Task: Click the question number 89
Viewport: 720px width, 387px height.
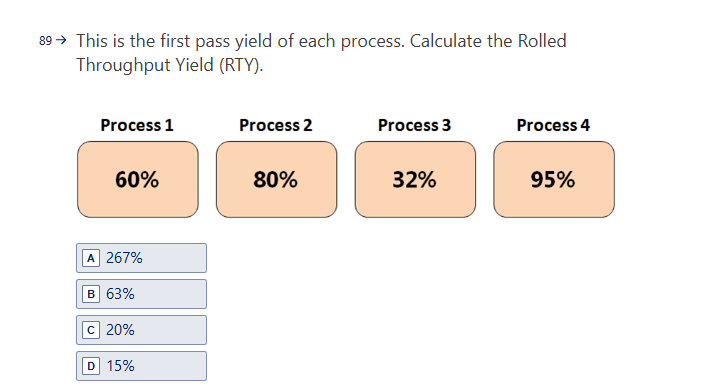Action: [45, 41]
